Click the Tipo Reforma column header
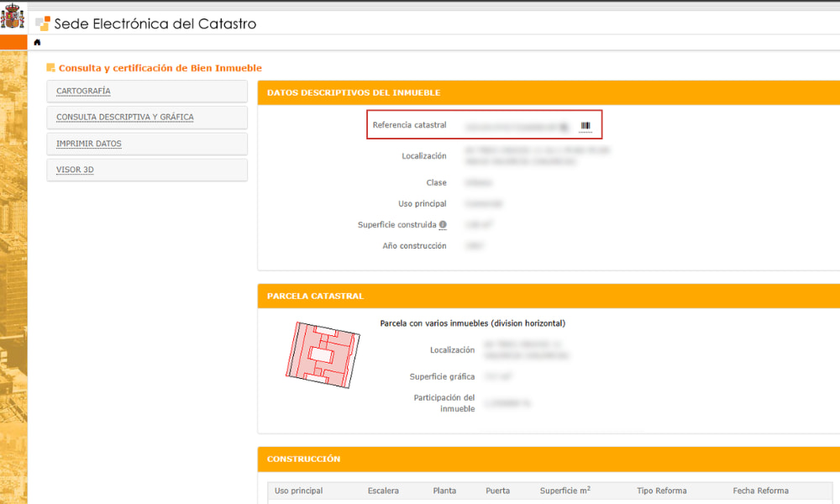The height and width of the screenshot is (504, 840). (x=662, y=491)
